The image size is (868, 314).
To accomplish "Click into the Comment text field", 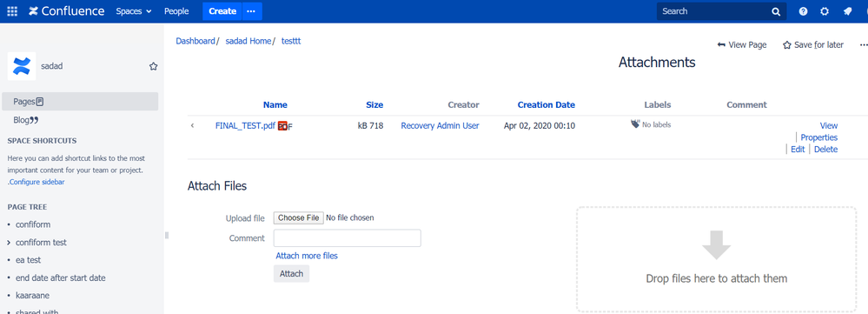I will click(347, 238).
